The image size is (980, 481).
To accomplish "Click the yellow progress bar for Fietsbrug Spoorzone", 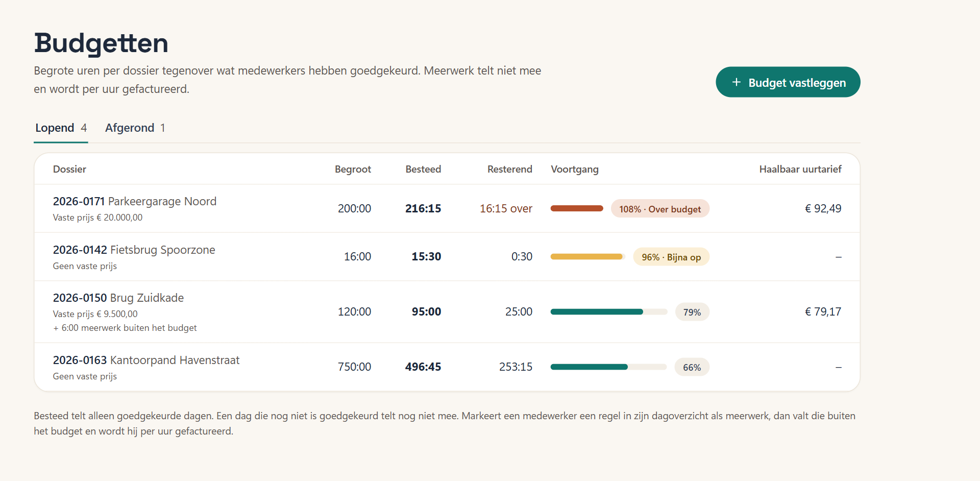I will (587, 256).
